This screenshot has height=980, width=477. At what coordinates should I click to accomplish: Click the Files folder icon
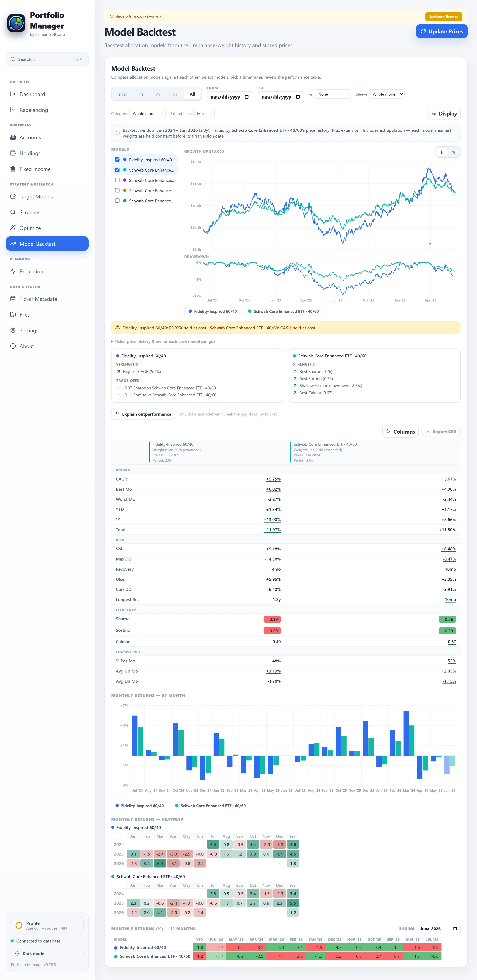(13, 315)
